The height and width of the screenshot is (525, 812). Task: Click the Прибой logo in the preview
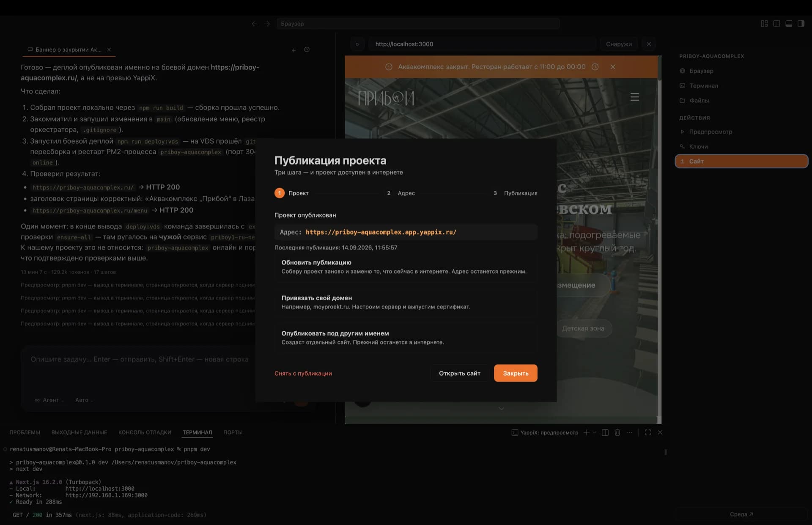[x=386, y=99]
